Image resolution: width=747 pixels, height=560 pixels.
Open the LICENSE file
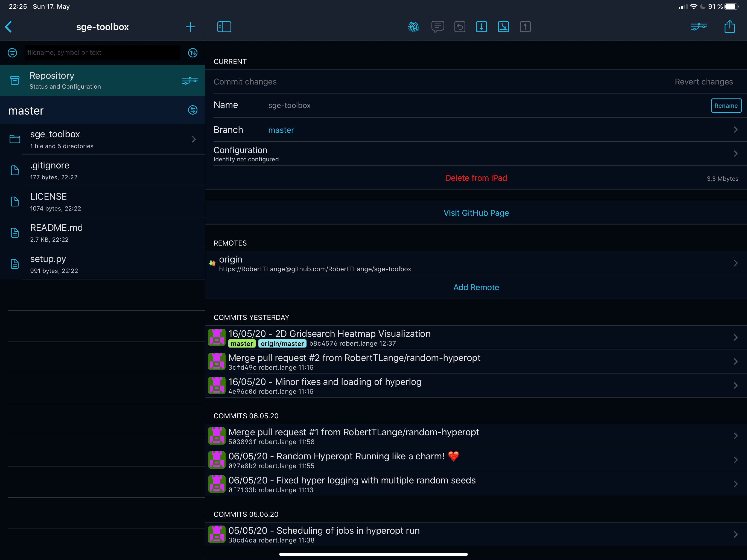[x=102, y=201]
